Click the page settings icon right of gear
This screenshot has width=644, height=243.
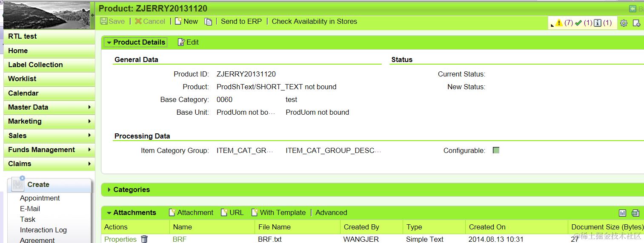(637, 23)
